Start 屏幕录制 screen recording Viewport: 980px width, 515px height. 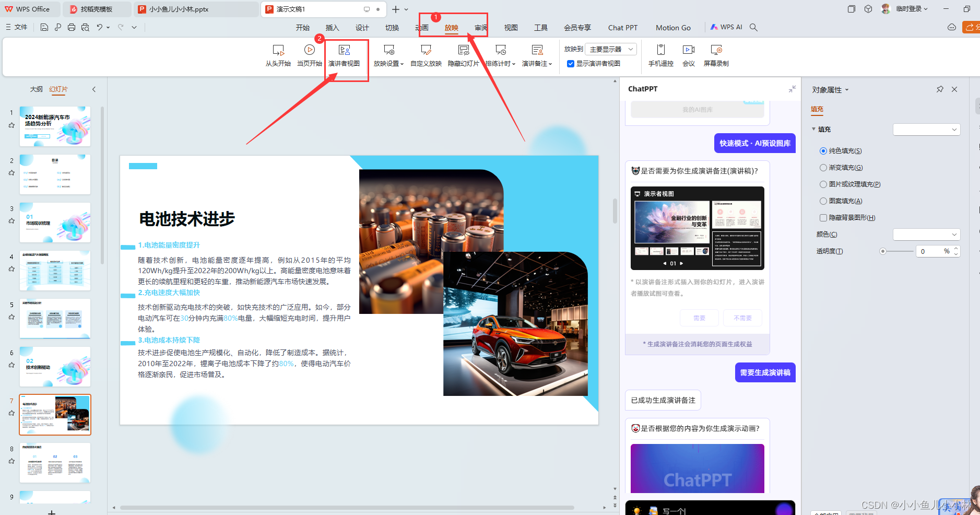click(x=716, y=50)
